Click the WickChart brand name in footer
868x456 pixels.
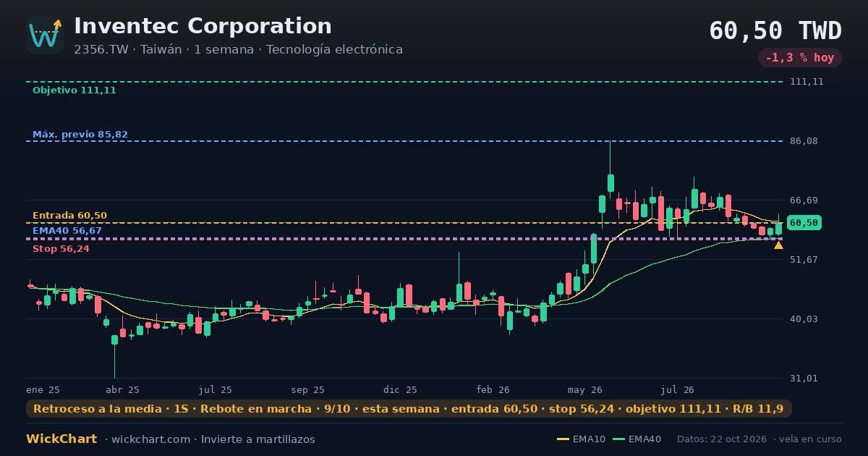click(61, 439)
